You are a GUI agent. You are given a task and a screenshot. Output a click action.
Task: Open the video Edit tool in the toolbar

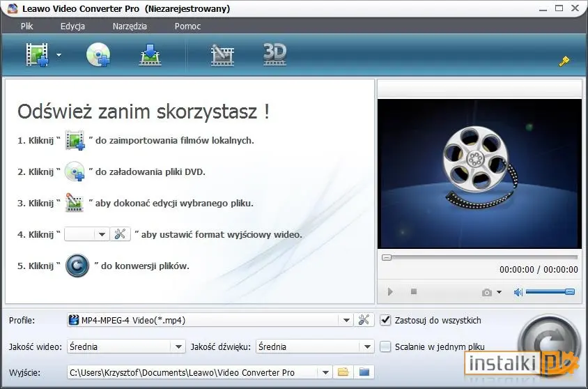click(222, 55)
